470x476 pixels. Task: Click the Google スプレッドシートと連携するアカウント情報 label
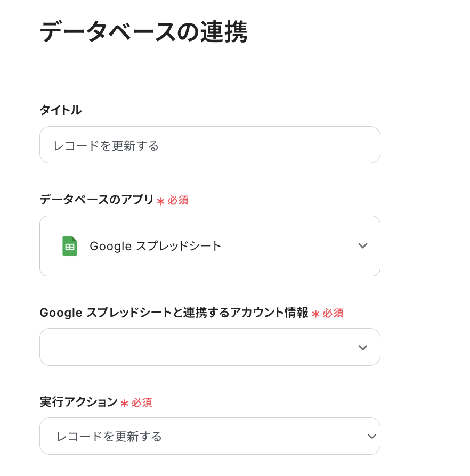pos(174,313)
